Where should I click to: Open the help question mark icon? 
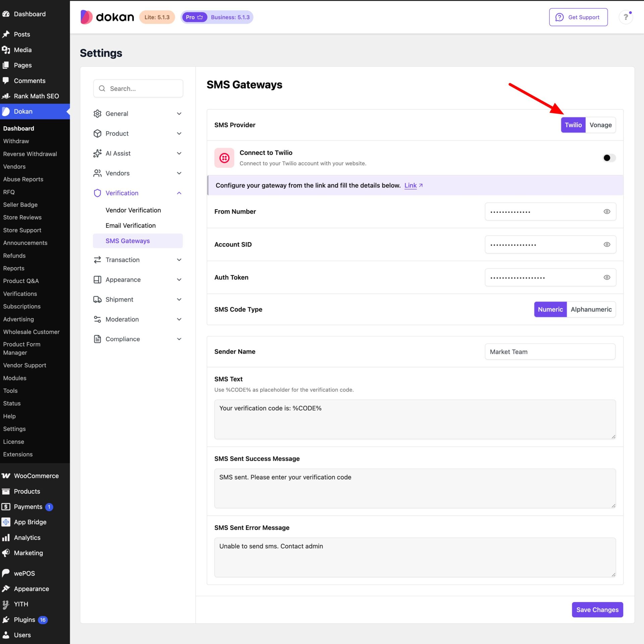point(626,17)
